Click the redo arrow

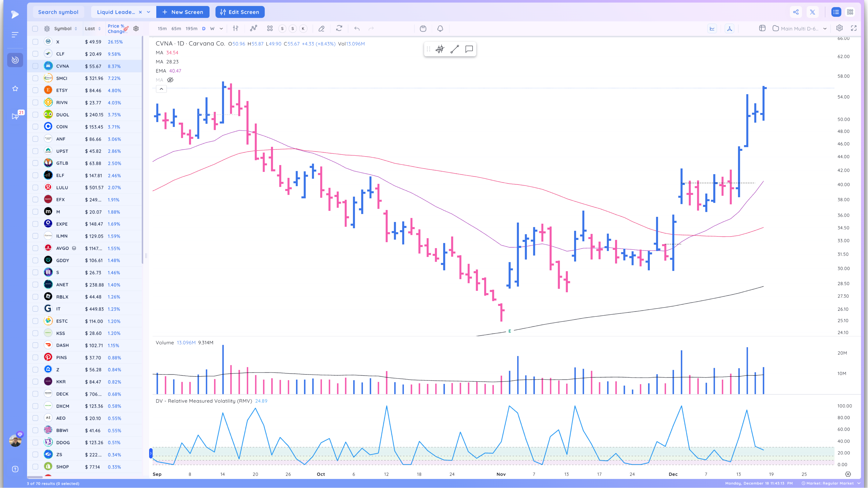coord(371,29)
